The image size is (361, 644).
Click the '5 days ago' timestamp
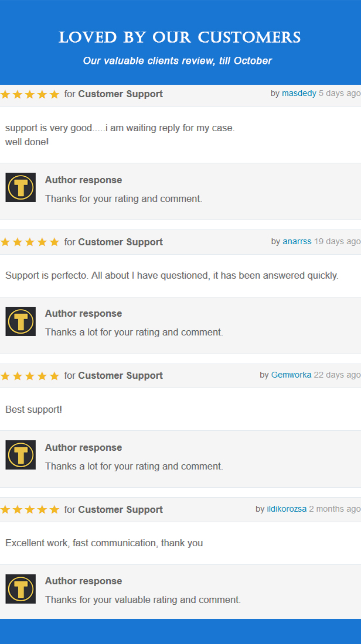click(340, 94)
